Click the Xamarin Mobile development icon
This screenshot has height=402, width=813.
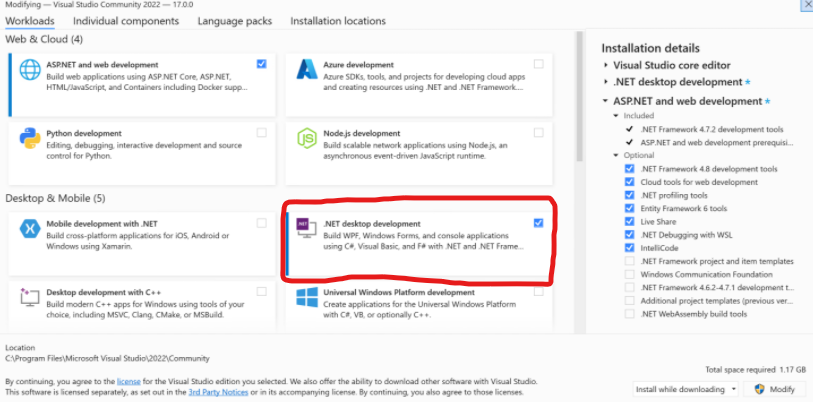[x=30, y=229]
